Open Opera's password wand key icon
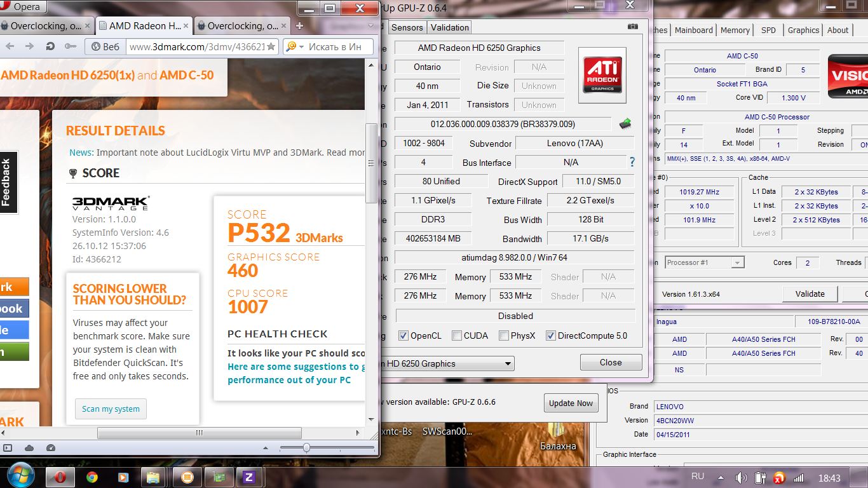Screen dimensions: 868x488 [x=70, y=46]
